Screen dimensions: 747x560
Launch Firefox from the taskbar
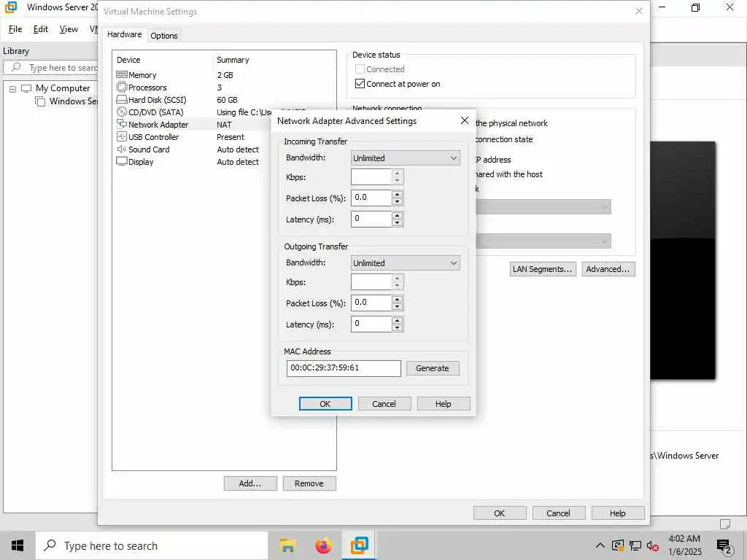(x=323, y=545)
